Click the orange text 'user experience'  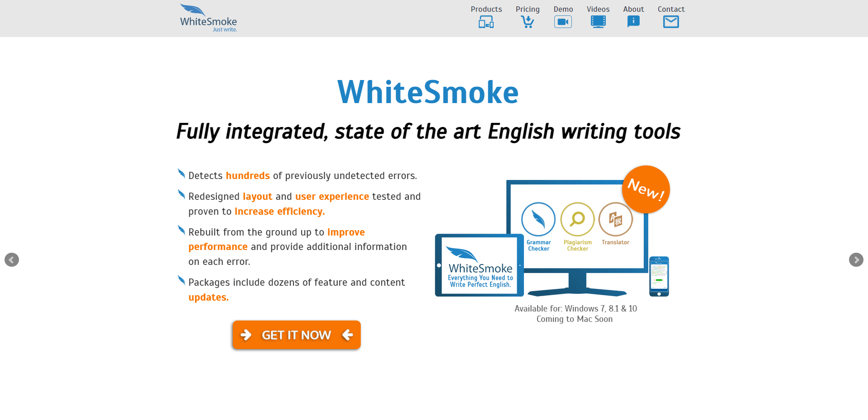332,197
